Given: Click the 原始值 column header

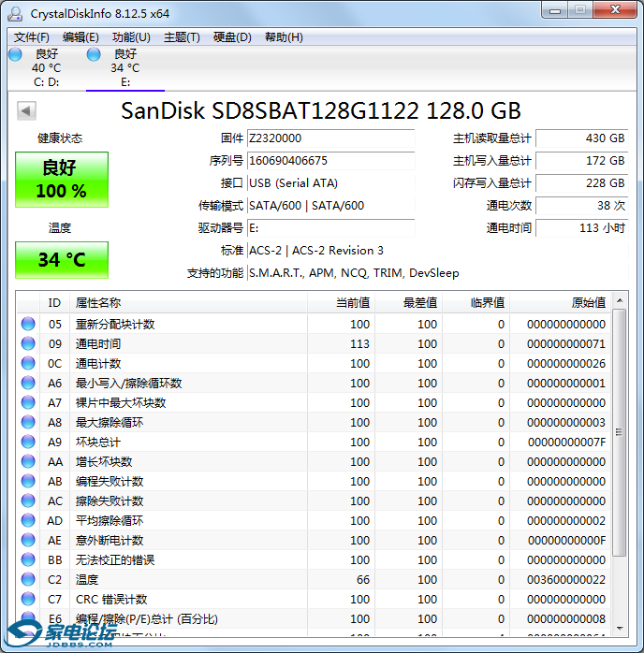Looking at the screenshot, I should pyautogui.click(x=561, y=303).
